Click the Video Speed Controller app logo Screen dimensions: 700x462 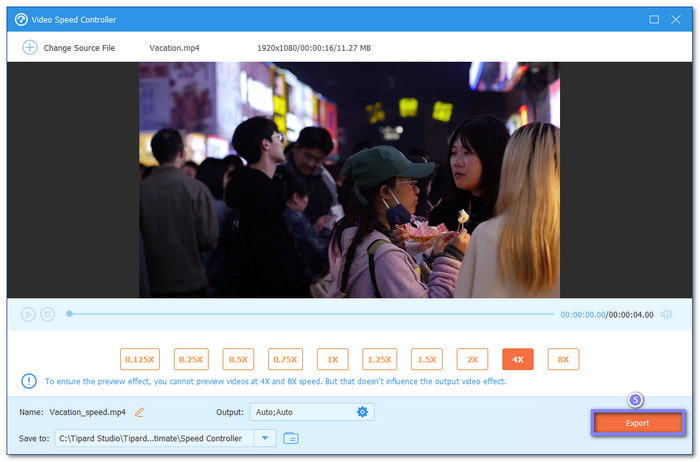pyautogui.click(x=21, y=19)
